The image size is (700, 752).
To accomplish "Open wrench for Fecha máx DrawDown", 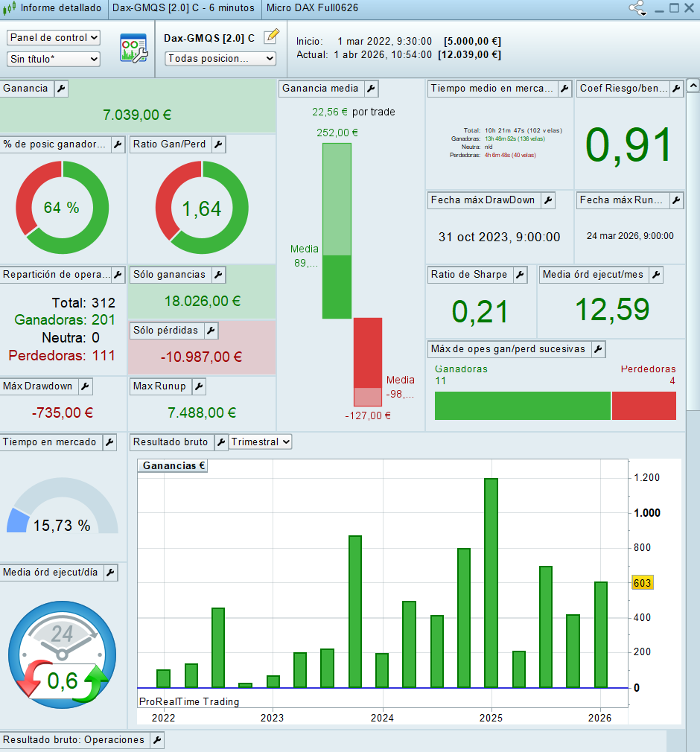I will [x=547, y=200].
